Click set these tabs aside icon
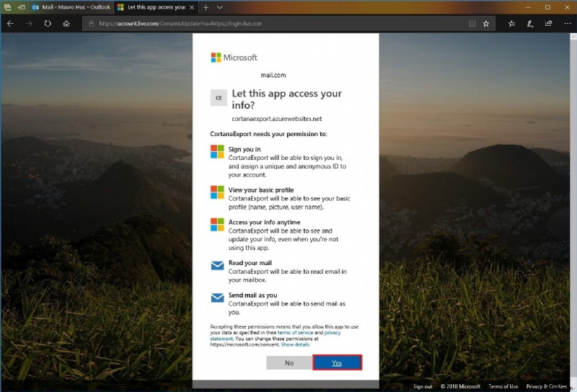 (22, 7)
